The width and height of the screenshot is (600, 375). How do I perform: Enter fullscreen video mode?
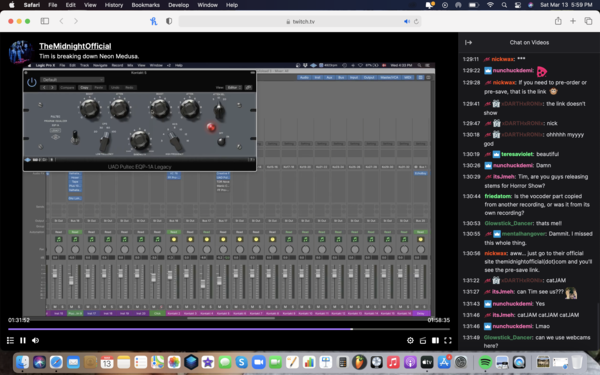tap(448, 340)
